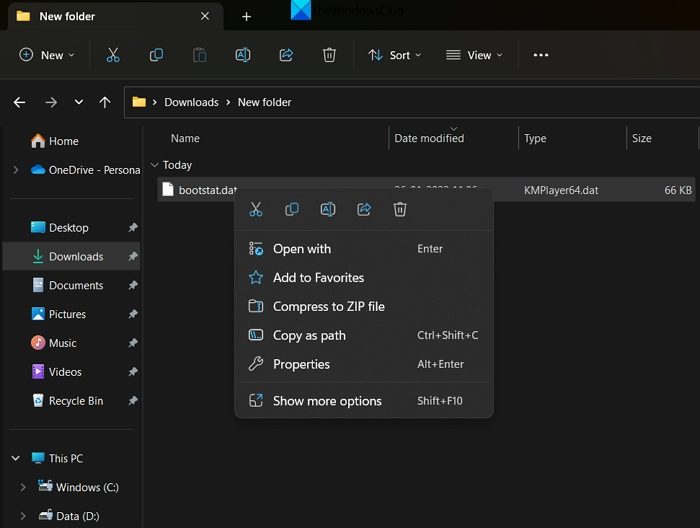Click the Delete trash icon in the context menu
Screen dimensions: 700x528
point(400,209)
